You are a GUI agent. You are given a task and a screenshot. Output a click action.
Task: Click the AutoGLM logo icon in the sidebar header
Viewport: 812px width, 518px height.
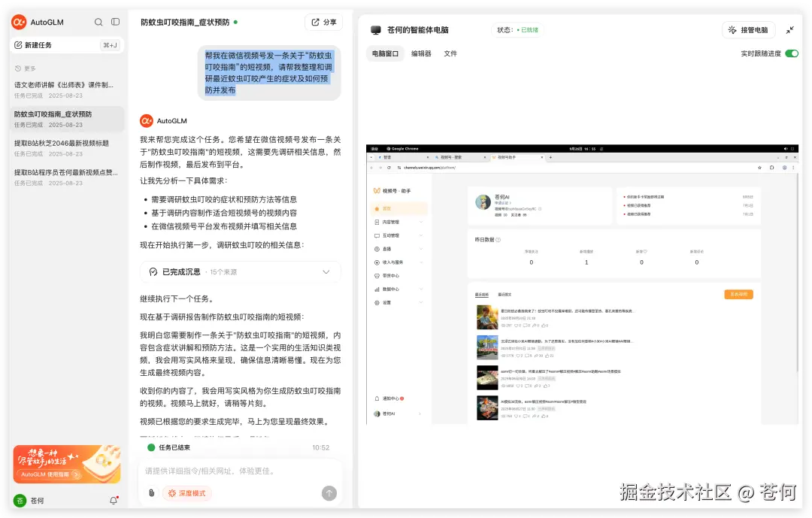click(19, 22)
